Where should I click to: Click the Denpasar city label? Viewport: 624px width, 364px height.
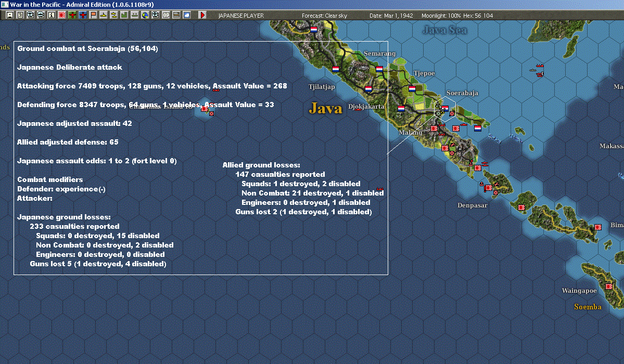[473, 205]
